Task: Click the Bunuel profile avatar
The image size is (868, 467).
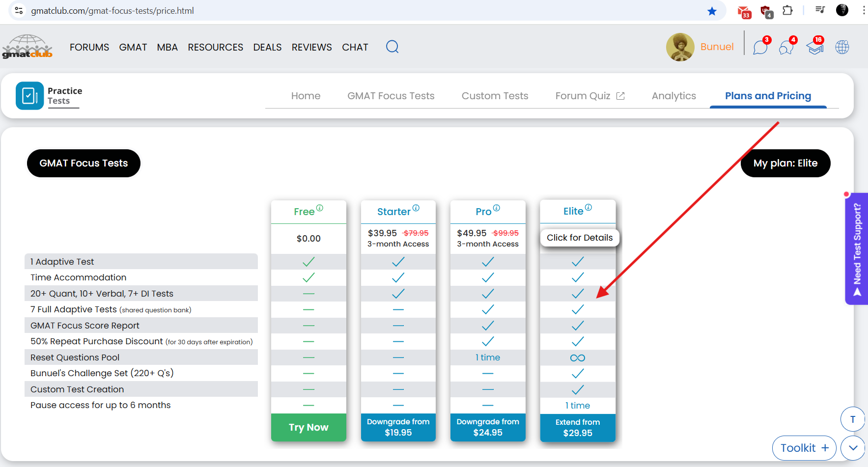Action: 680,47
